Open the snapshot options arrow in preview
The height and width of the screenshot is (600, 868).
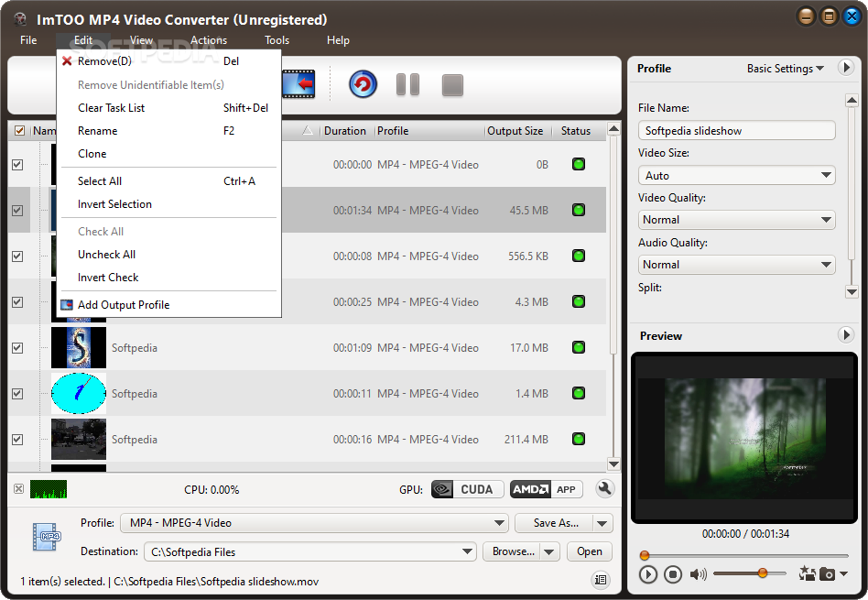pos(843,574)
